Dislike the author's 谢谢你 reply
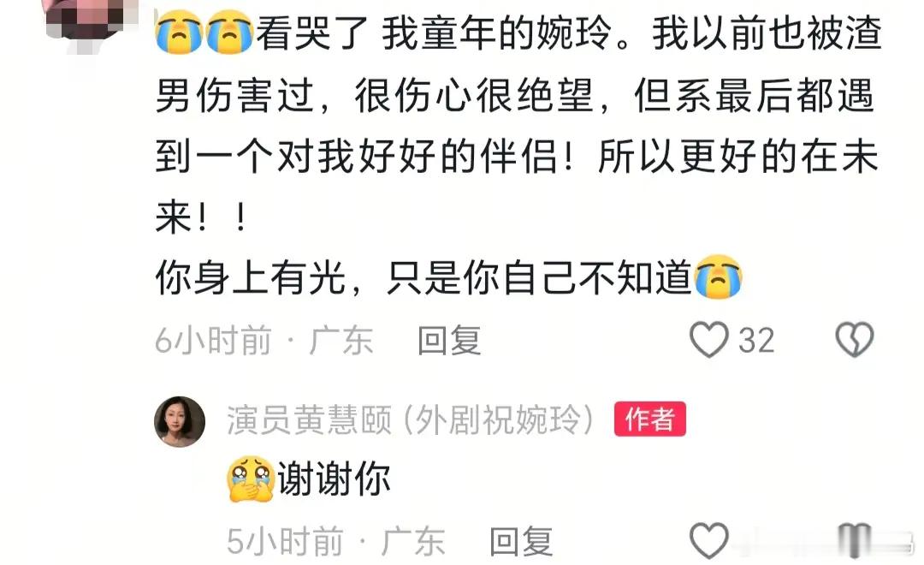Screen dimensions: 924x565 [x=855, y=540]
